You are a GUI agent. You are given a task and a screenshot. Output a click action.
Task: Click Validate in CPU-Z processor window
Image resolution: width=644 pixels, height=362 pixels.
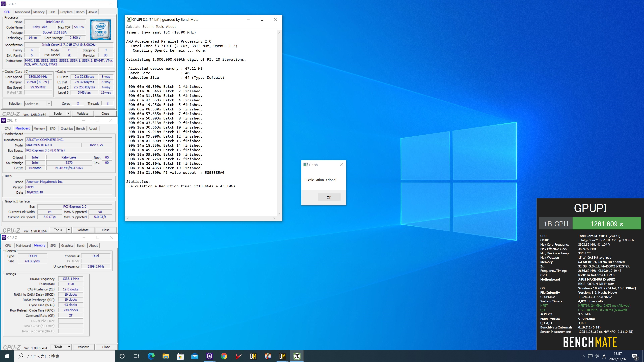(83, 113)
